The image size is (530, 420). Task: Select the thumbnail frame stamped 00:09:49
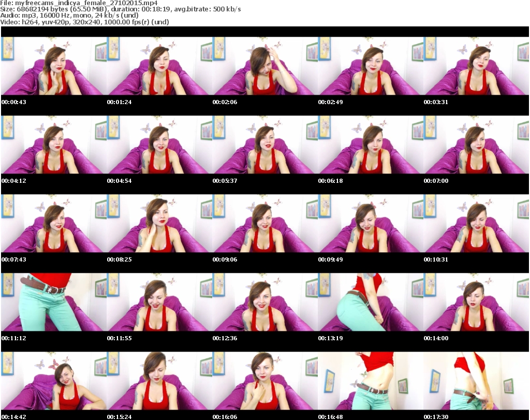pyautogui.click(x=371, y=224)
